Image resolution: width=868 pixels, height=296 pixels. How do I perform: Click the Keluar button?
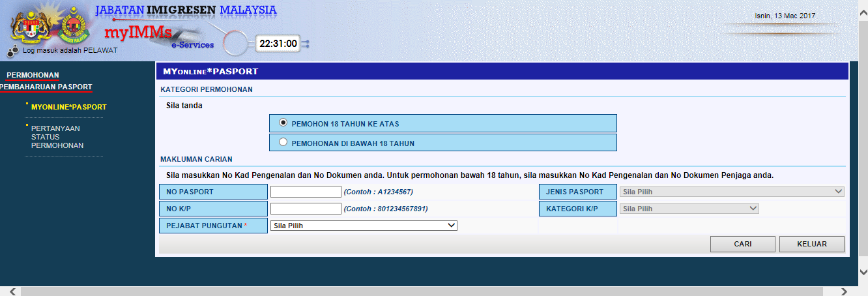[812, 244]
